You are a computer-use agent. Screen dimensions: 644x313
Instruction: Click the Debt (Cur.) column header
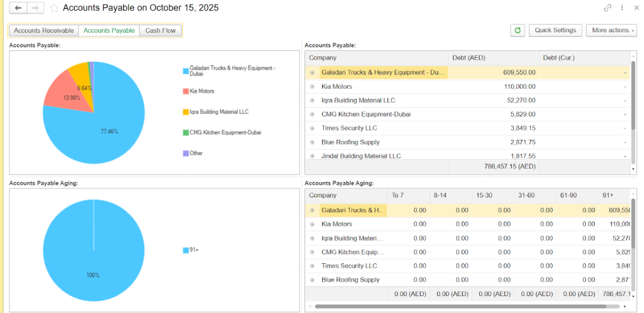[x=584, y=58]
